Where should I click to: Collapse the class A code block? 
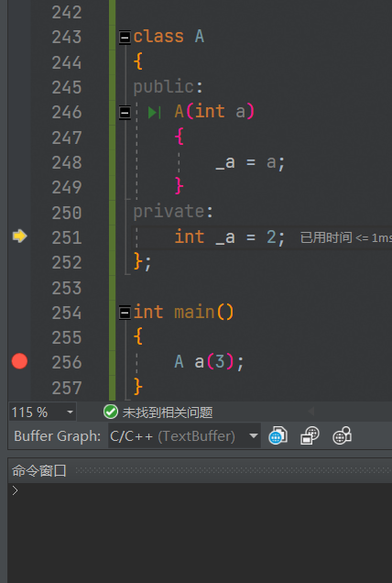click(125, 38)
